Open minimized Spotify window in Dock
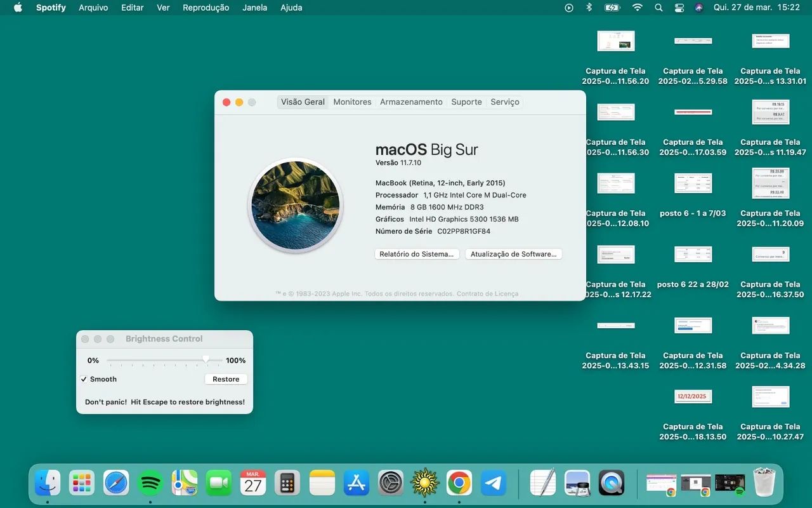This screenshot has width=812, height=508. tap(730, 483)
